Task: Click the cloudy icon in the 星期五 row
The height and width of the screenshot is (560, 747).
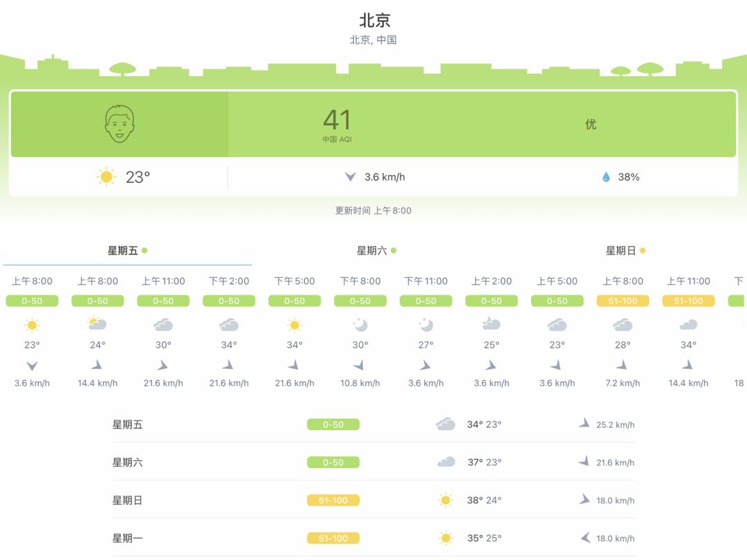Action: 446,424
